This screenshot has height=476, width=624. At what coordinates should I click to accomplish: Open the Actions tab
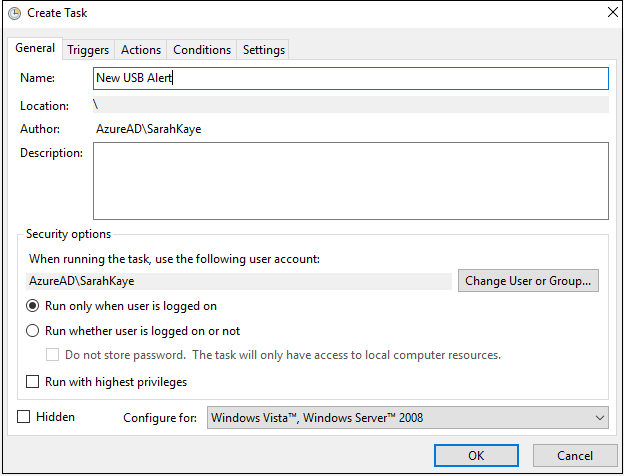[141, 50]
